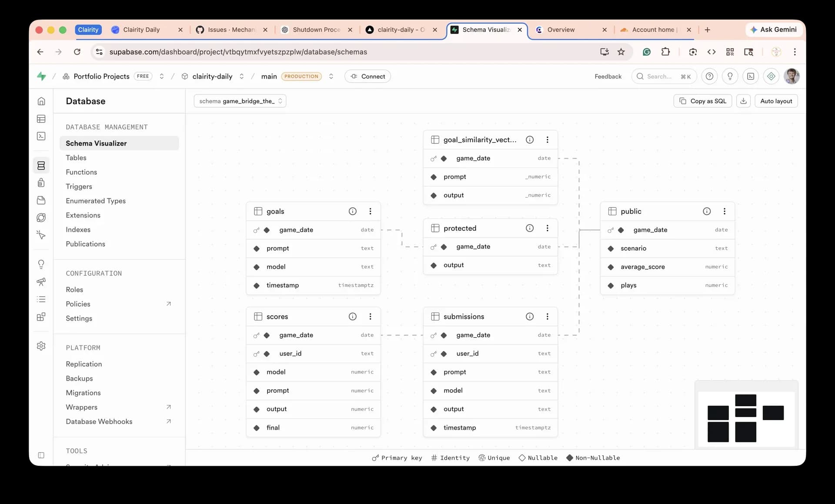Reload the page
The width and height of the screenshot is (835, 504).
tap(77, 52)
